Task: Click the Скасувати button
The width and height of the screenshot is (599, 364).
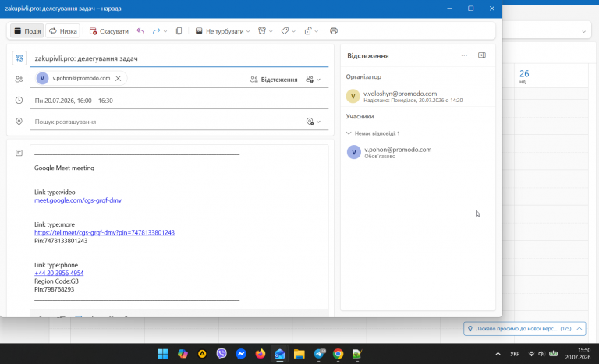Action: pyautogui.click(x=109, y=31)
